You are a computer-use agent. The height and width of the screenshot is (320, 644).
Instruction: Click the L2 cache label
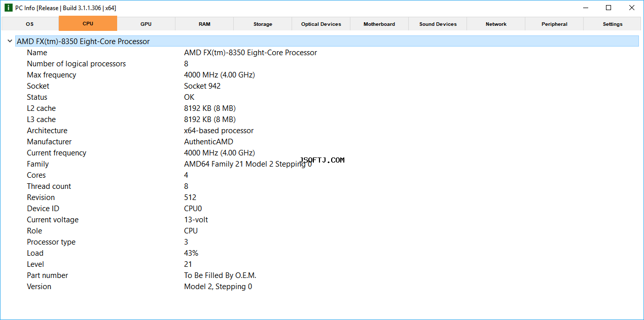coord(41,108)
